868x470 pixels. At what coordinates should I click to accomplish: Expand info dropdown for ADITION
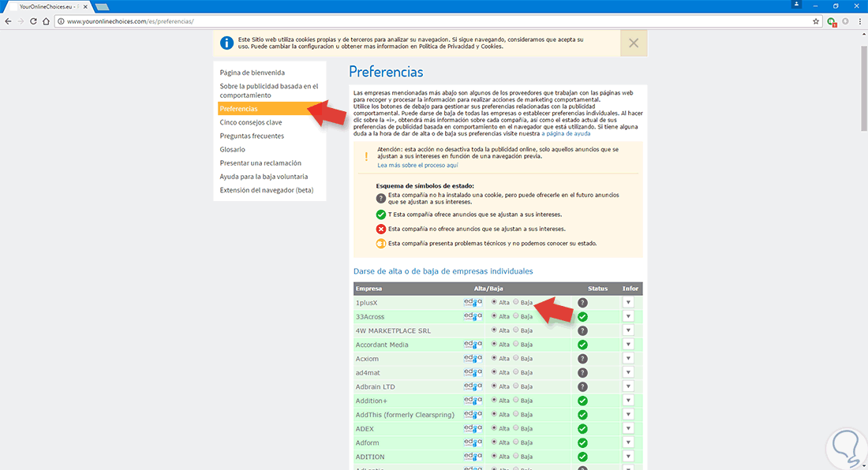click(628, 456)
